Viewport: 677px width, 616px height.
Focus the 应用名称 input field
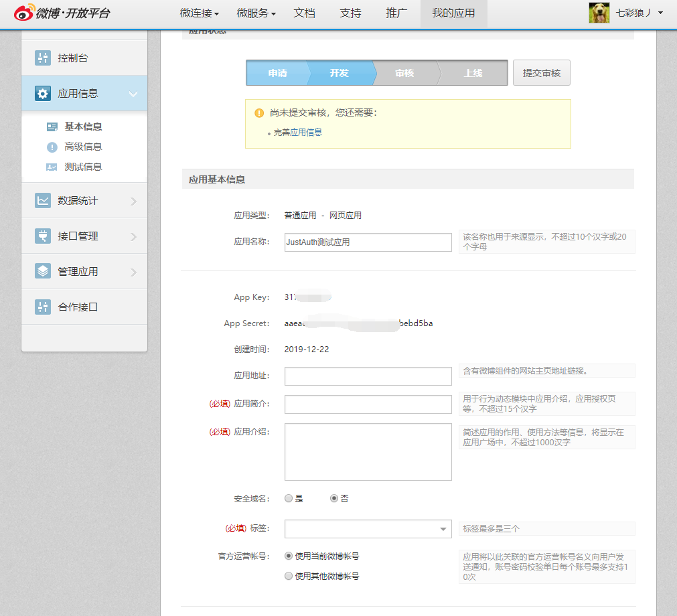[x=368, y=242]
